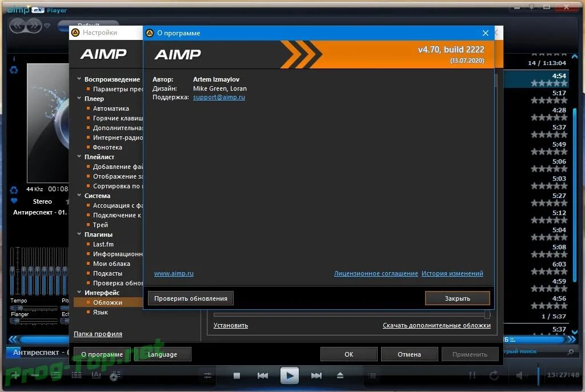Screen dimensions: 585x392
Task: Confirm settings with the OK button
Action: tap(349, 354)
